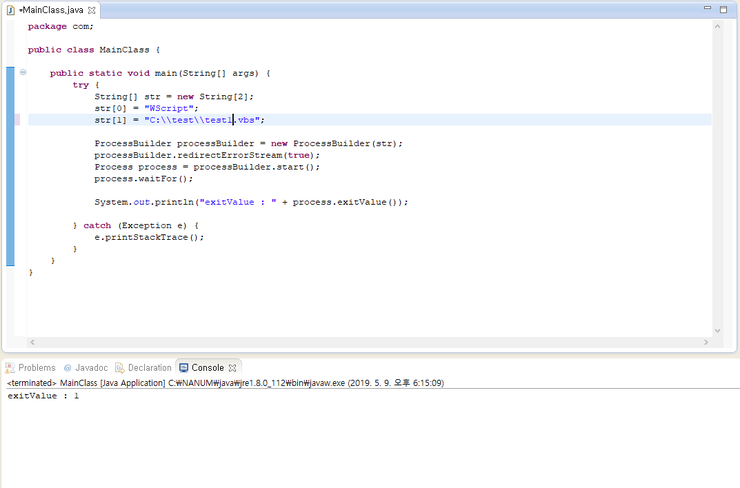Click the Problems view icon
740x488 pixels.
10,368
